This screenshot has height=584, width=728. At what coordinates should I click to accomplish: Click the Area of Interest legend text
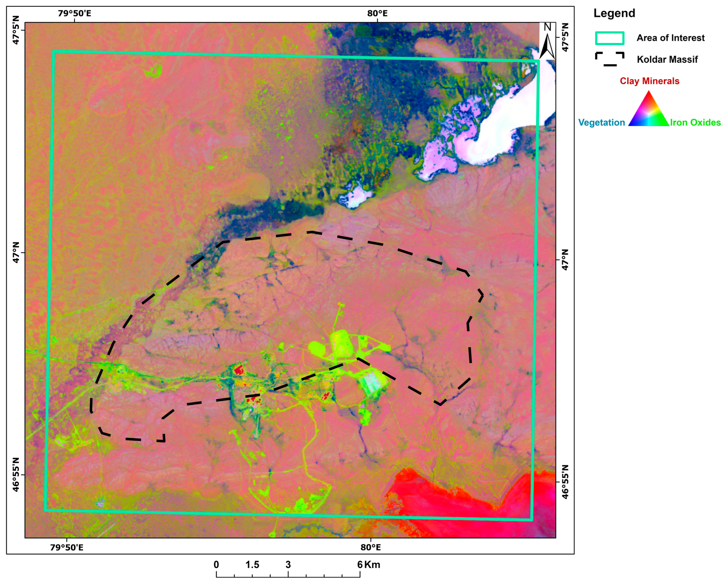point(670,38)
